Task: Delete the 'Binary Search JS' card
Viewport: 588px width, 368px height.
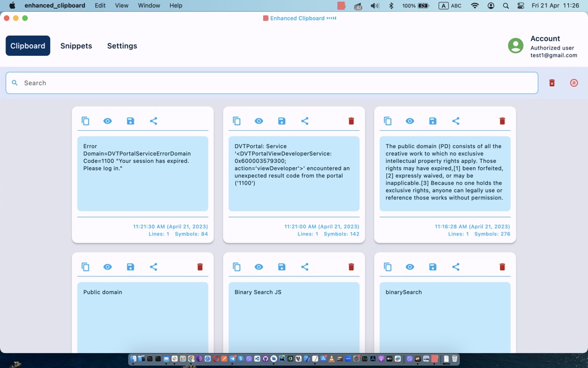Action: point(351,267)
